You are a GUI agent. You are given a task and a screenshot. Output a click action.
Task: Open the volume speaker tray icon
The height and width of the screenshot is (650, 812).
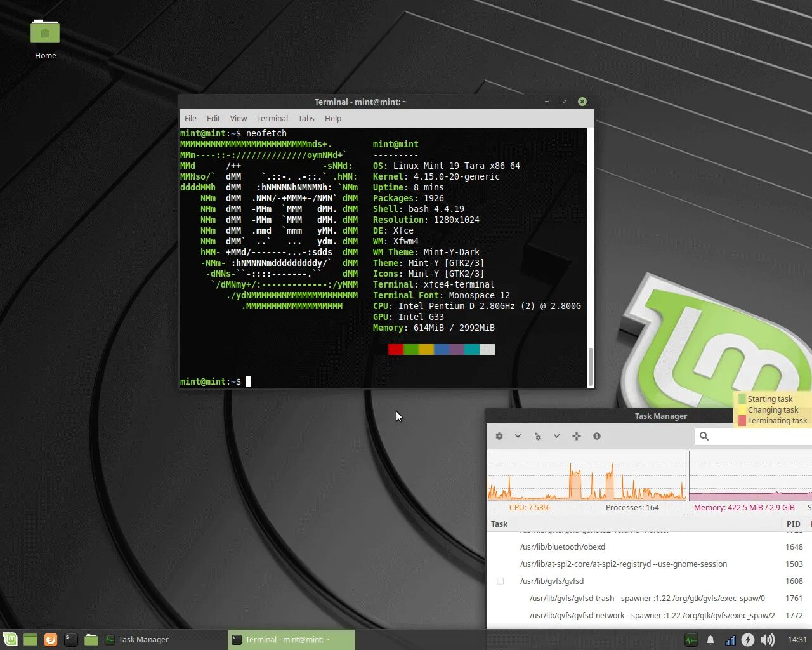tap(767, 639)
